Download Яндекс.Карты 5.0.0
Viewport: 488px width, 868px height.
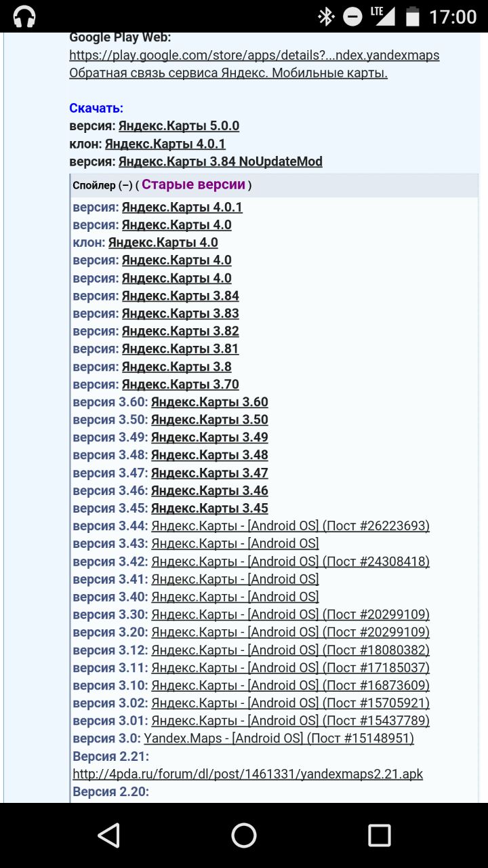(179, 126)
